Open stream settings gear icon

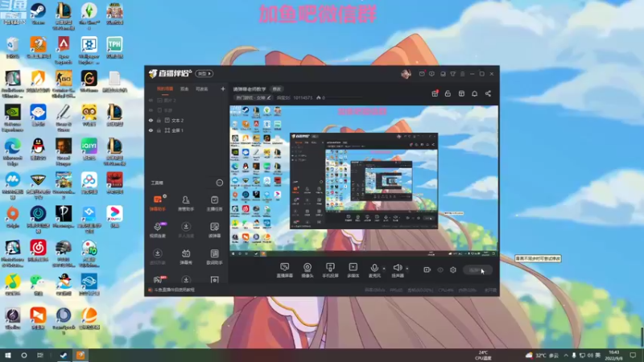(453, 270)
